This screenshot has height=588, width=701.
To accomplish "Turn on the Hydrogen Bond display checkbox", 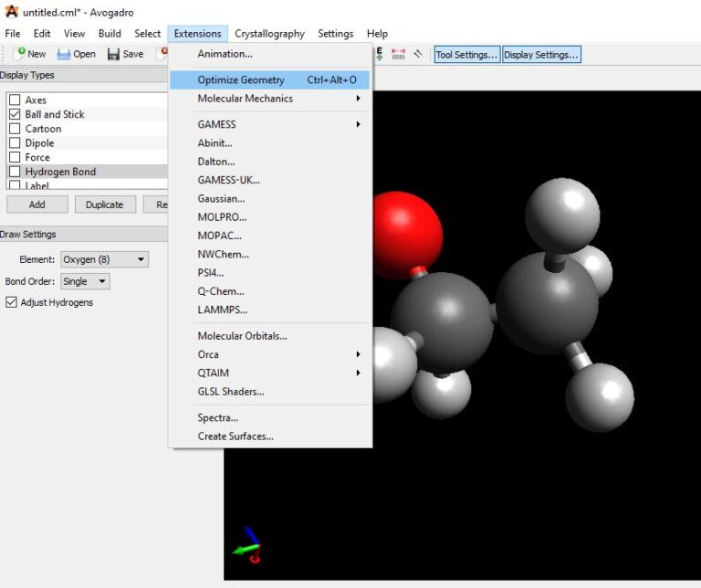I will [x=15, y=172].
